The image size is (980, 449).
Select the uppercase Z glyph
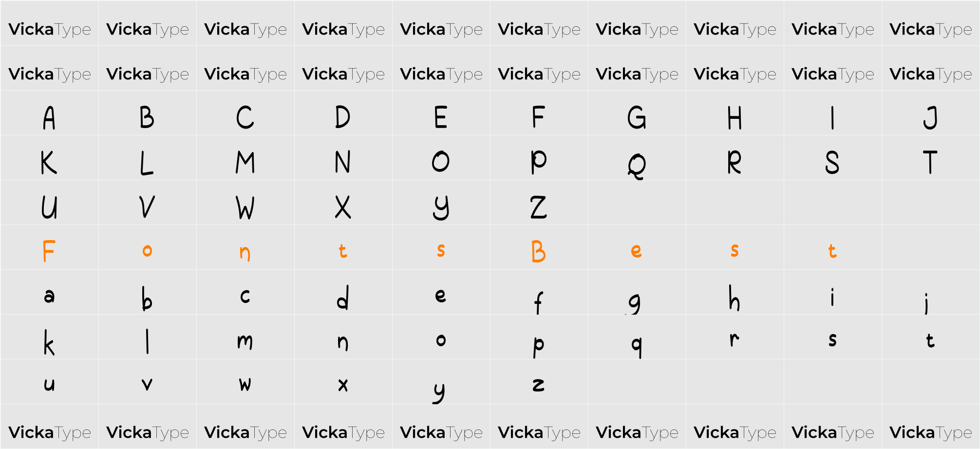[538, 207]
